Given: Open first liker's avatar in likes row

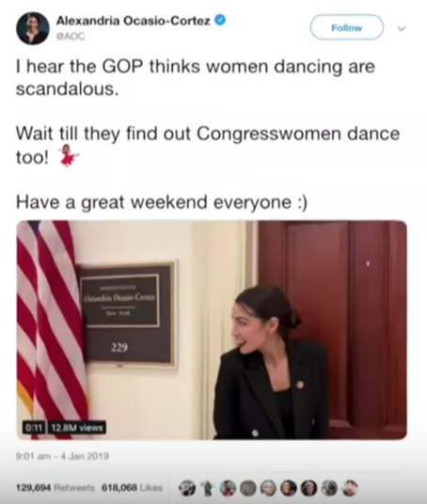Looking at the screenshot, I should click(x=187, y=488).
